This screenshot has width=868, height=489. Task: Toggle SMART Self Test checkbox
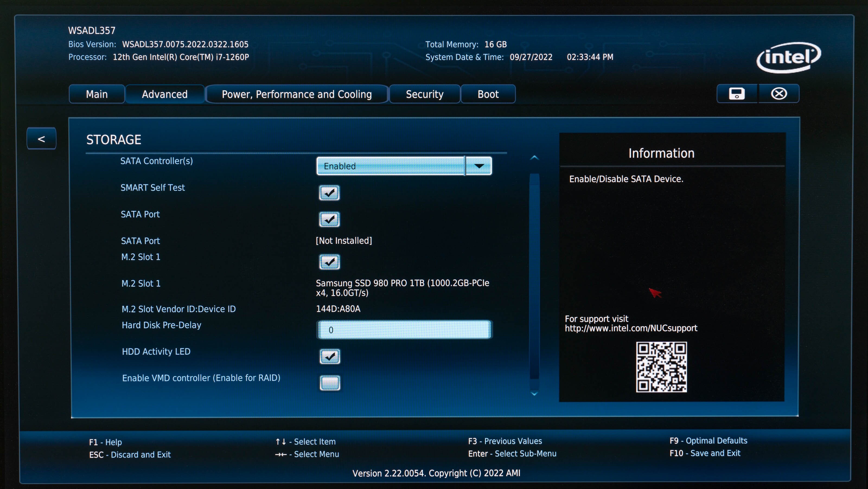[x=329, y=193]
